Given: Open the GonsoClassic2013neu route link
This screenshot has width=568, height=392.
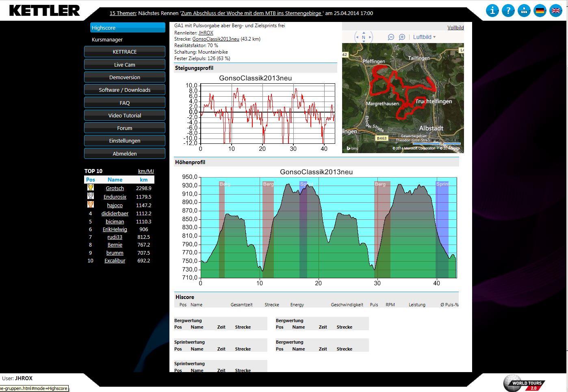Looking at the screenshot, I should point(215,39).
